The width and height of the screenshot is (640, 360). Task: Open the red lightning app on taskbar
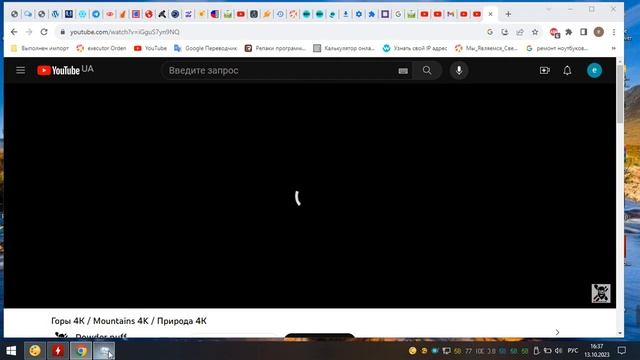58,351
